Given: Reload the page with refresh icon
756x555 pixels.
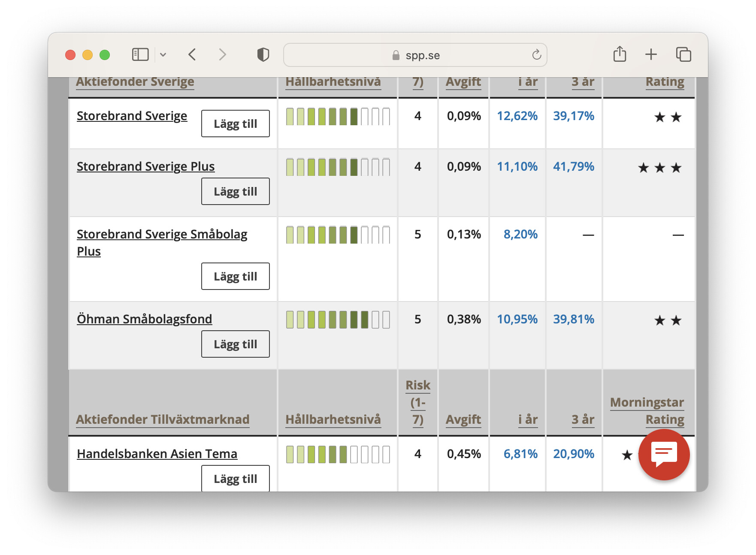Looking at the screenshot, I should point(536,55).
